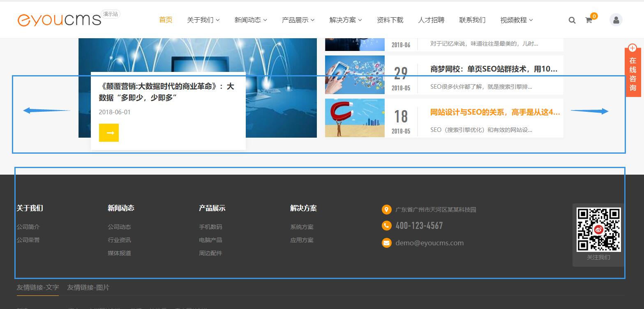The image size is (644, 309).
Task: Open footer link 系统方案
Action: click(x=302, y=227)
